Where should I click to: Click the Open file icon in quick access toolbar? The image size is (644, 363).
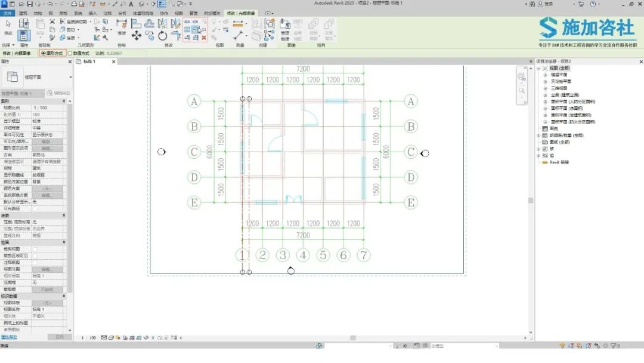21,4
